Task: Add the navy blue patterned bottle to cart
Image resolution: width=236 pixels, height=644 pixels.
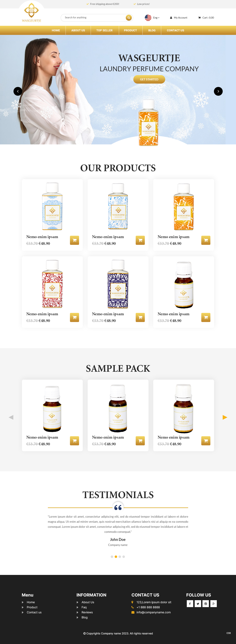Action: (140, 317)
